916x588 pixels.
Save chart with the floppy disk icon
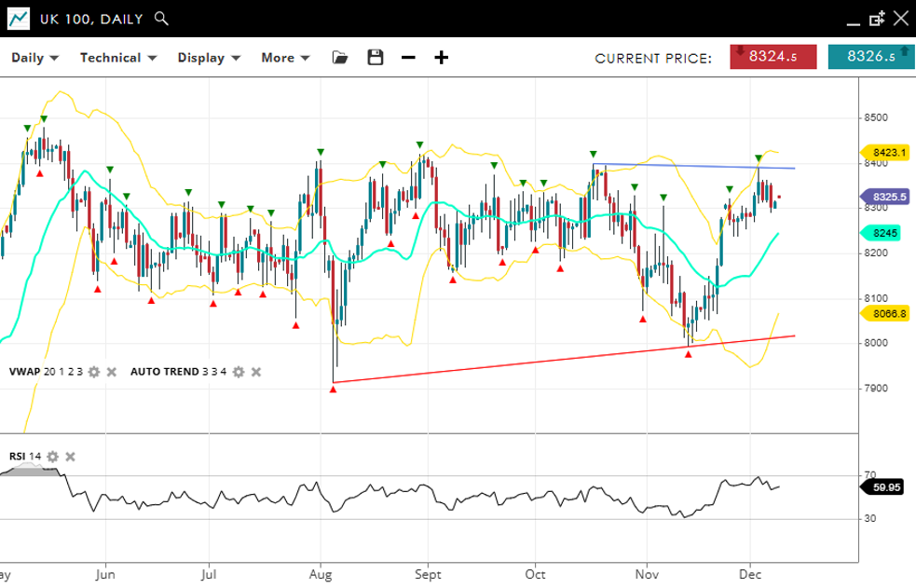pyautogui.click(x=376, y=58)
